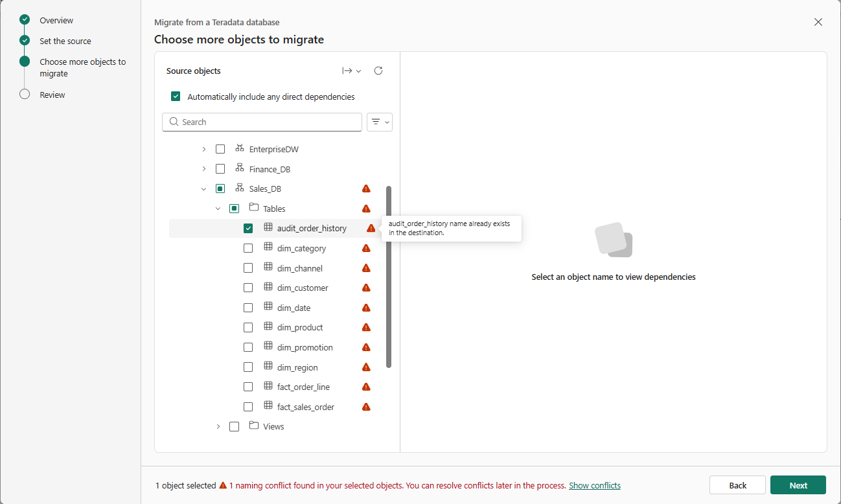Check the dim_date checkbox
Image resolution: width=841 pixels, height=504 pixels.
coord(248,308)
